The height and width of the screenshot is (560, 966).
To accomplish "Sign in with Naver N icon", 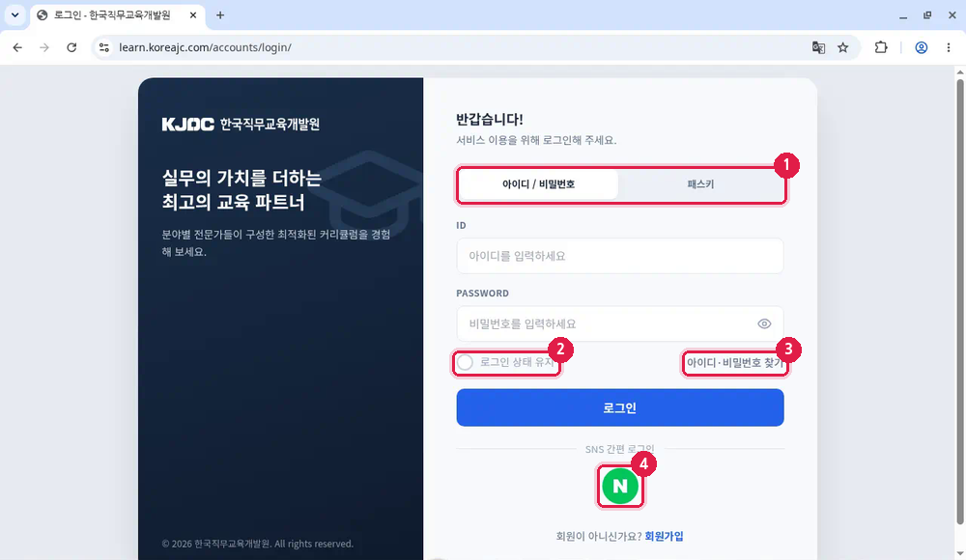I will 620,486.
